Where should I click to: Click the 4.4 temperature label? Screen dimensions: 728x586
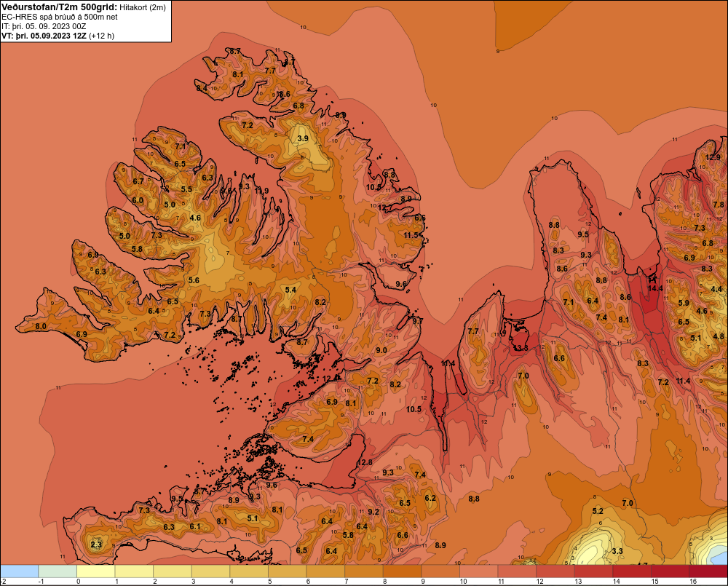click(716, 289)
